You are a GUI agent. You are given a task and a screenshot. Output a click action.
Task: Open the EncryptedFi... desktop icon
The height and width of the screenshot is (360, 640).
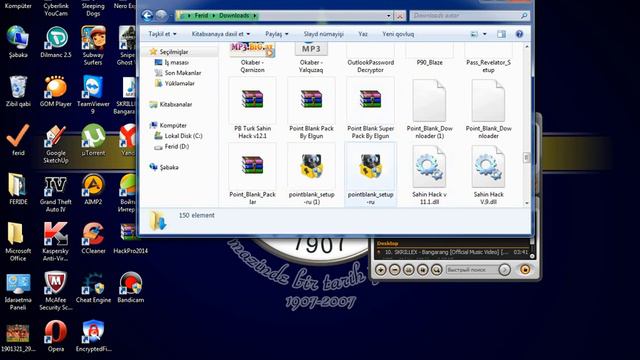93,336
